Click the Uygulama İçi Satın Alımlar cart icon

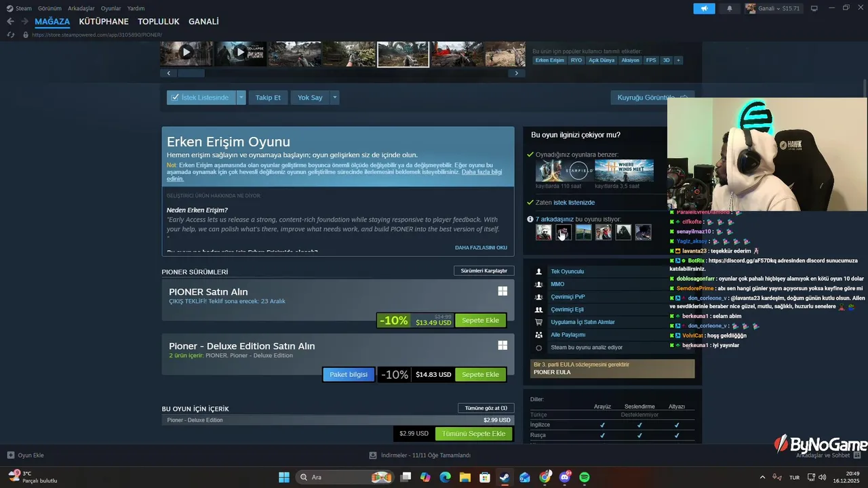[538, 322]
